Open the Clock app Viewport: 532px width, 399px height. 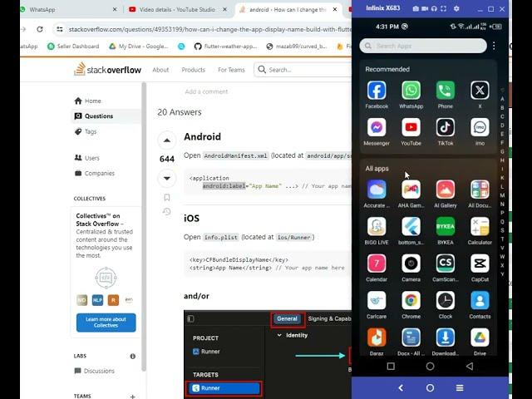coord(446,300)
